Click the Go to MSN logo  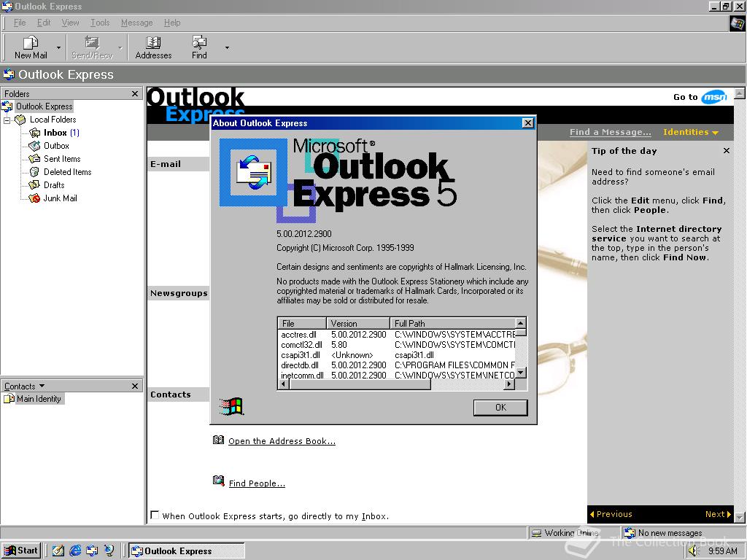(x=714, y=97)
